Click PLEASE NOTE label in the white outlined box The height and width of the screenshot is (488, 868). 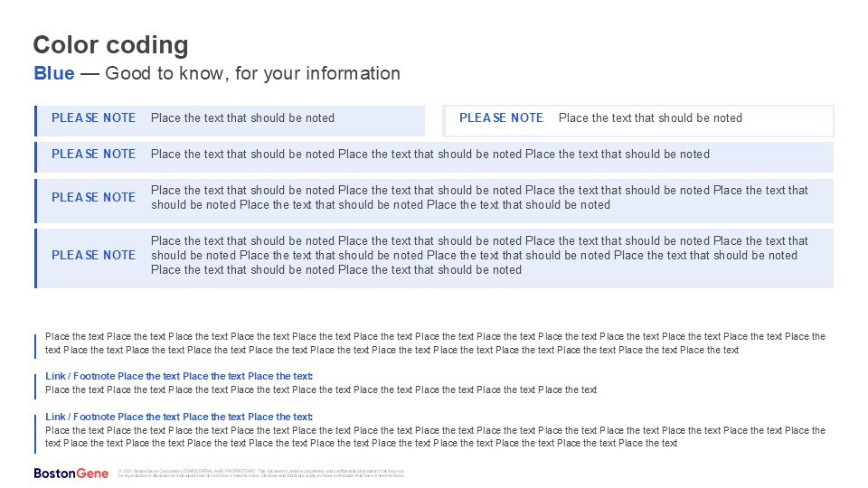501,118
